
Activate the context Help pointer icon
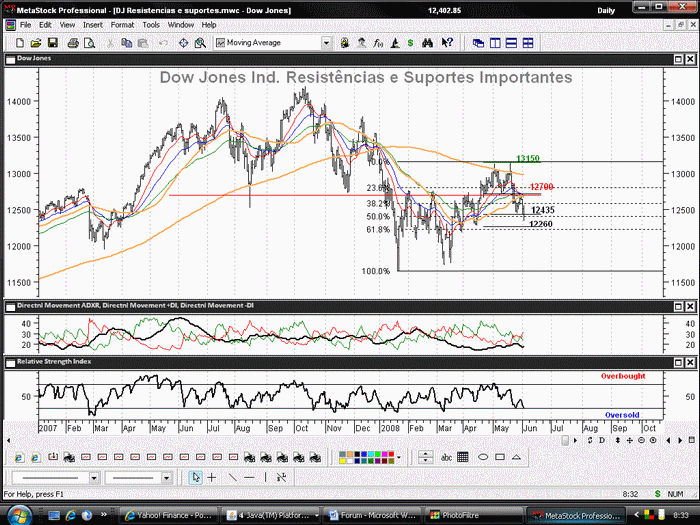tap(447, 43)
